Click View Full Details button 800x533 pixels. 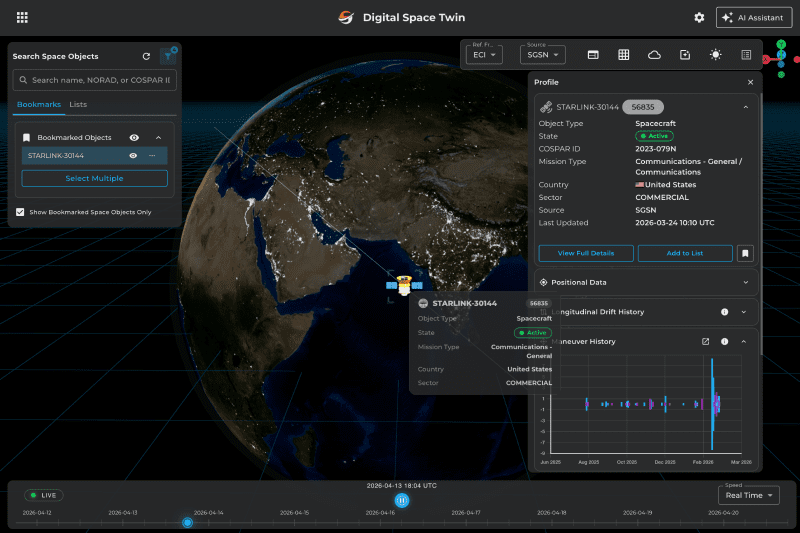pos(586,253)
